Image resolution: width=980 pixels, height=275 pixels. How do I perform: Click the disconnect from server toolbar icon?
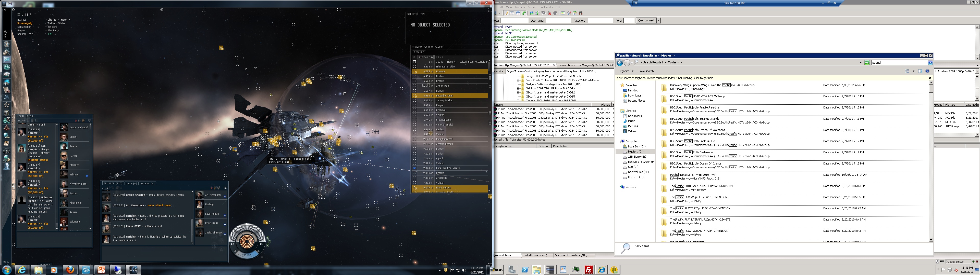point(549,13)
